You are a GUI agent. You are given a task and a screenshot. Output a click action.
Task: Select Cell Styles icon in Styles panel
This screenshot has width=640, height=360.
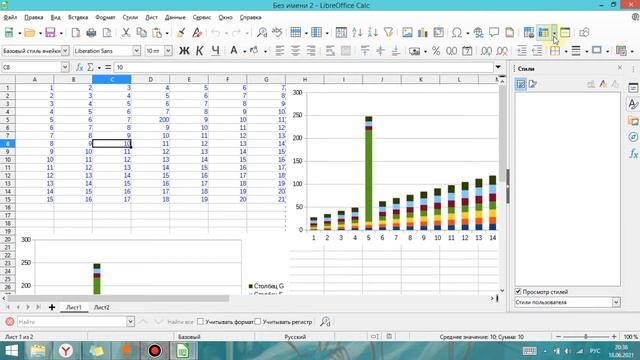(521, 84)
